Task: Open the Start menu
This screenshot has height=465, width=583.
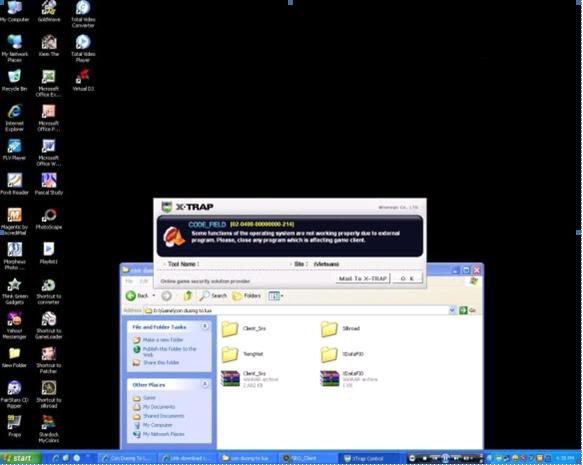Action: (20, 458)
